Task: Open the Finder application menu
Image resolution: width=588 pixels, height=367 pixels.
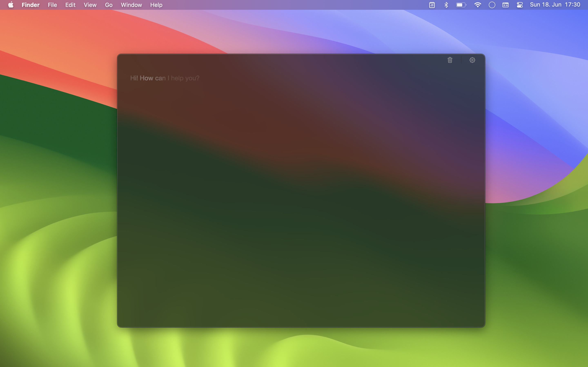Action: click(x=30, y=5)
